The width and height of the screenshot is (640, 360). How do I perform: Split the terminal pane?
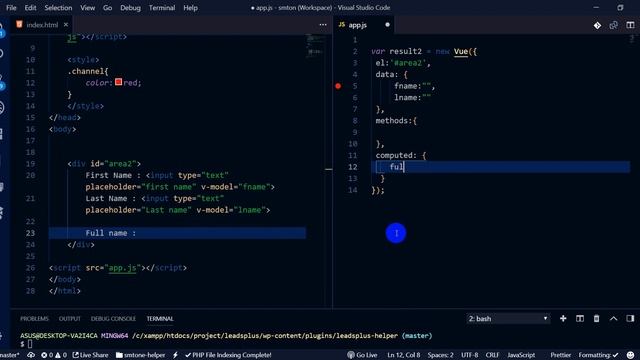pos(580,318)
